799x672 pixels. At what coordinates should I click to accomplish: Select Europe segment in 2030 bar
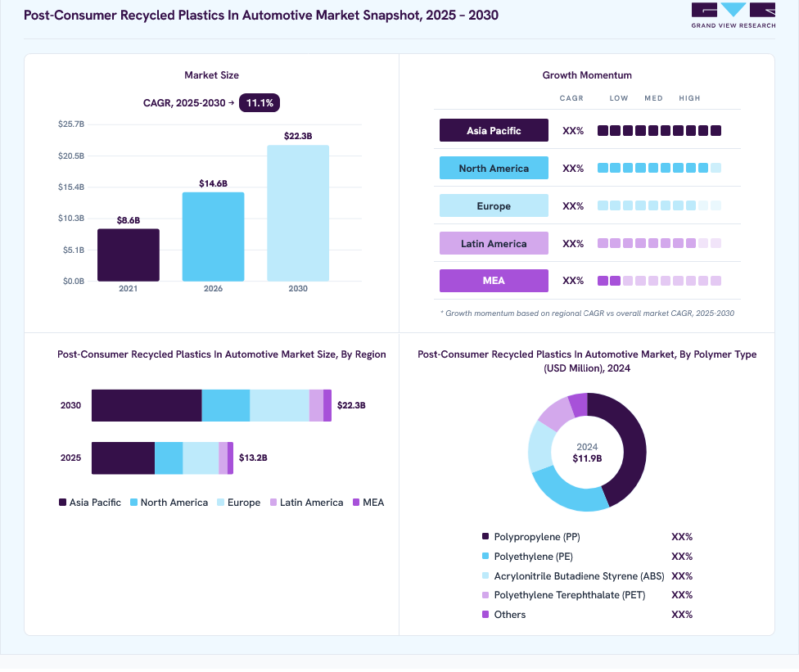[x=279, y=405]
